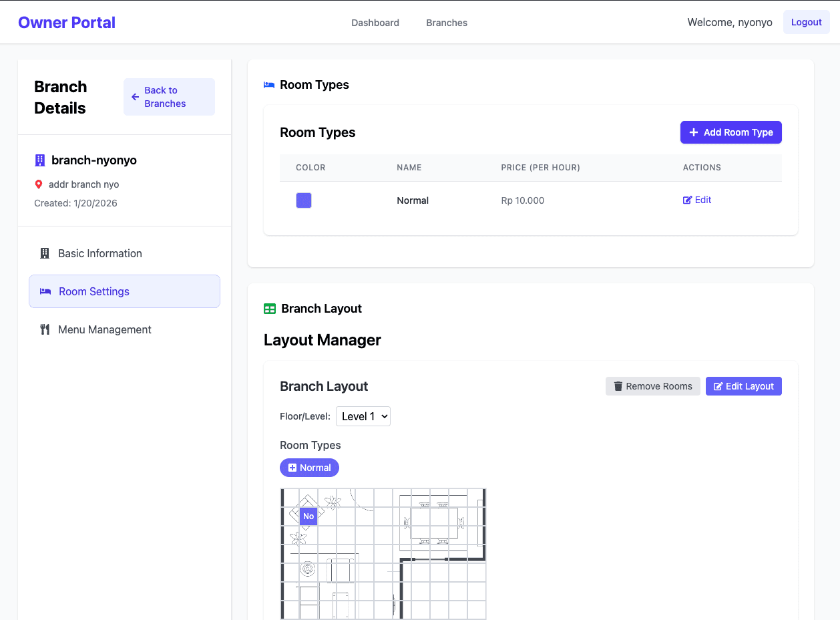840x620 pixels.
Task: Select the Room Settings bed icon
Action: (45, 291)
